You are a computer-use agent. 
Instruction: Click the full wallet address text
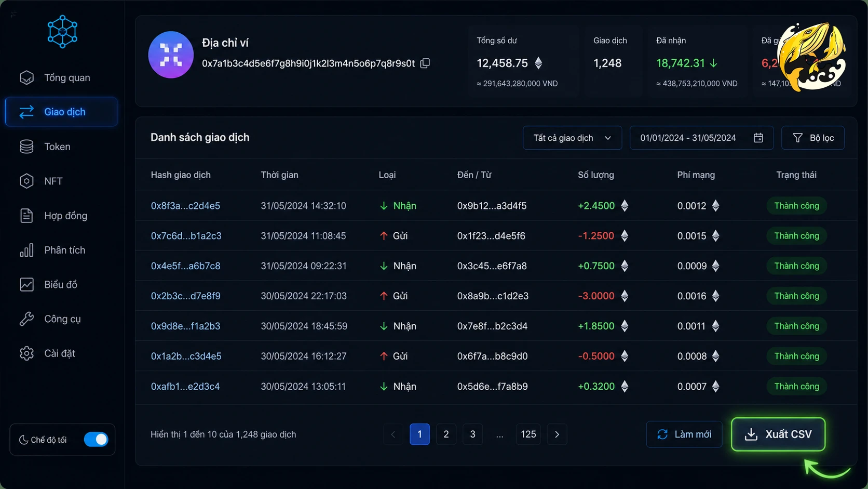coord(308,63)
